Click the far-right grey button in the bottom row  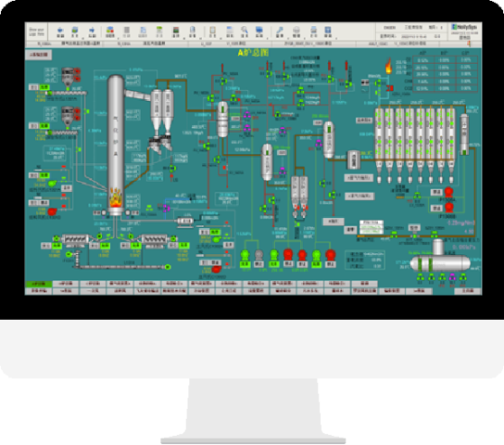click(468, 291)
